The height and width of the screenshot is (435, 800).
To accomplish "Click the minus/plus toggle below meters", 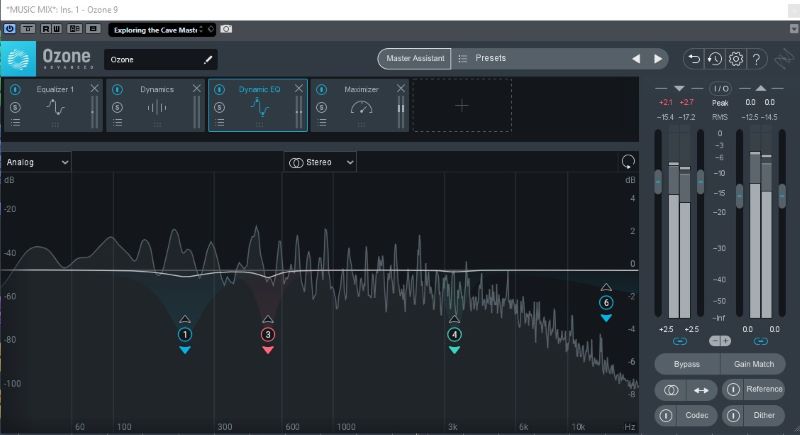I will coord(720,341).
